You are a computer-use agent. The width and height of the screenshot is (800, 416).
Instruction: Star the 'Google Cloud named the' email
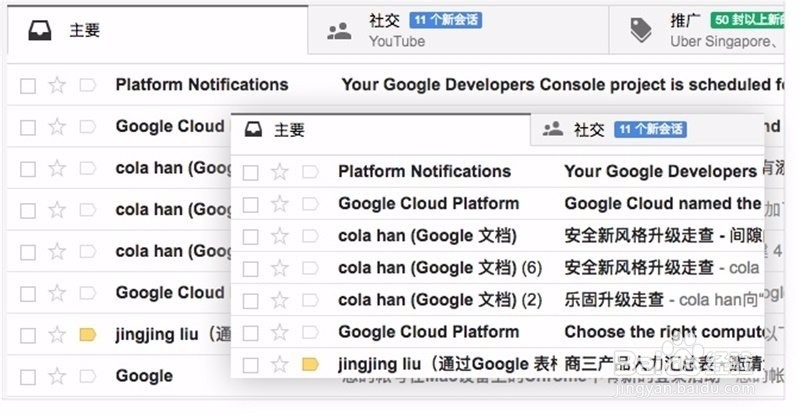click(280, 204)
